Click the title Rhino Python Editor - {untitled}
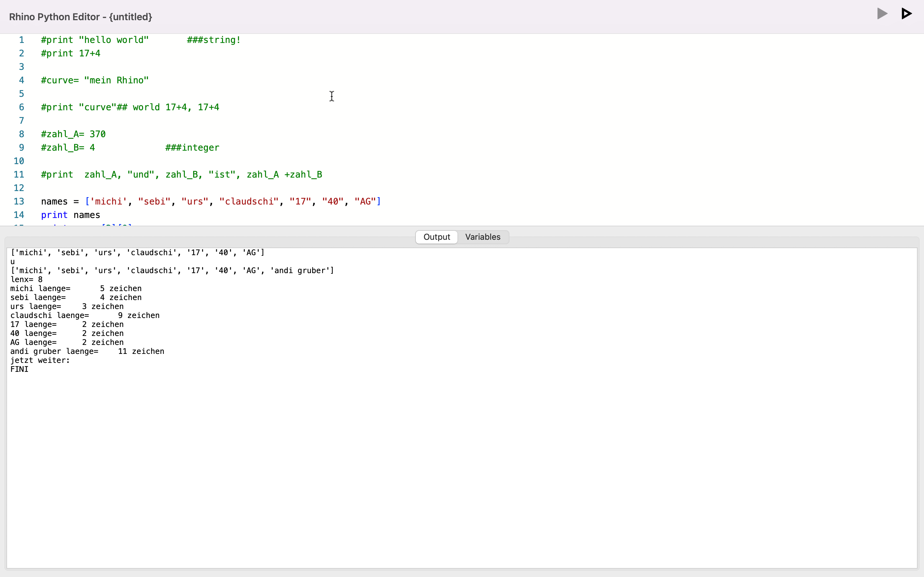924x577 pixels. pyautogui.click(x=80, y=17)
